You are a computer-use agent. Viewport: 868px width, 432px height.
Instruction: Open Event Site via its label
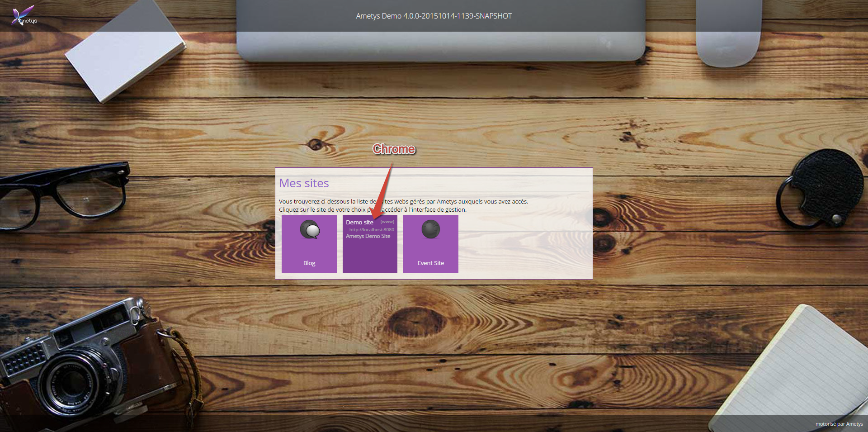click(x=430, y=263)
